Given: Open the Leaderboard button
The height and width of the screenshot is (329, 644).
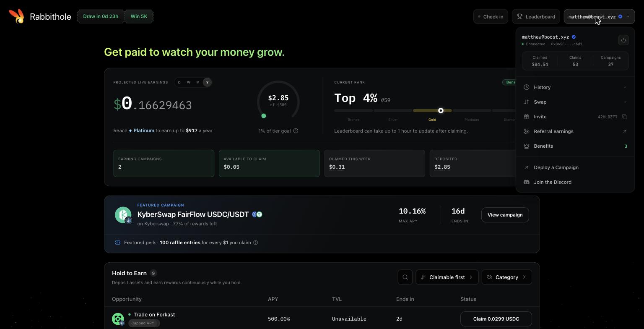Looking at the screenshot, I should 536,17.
